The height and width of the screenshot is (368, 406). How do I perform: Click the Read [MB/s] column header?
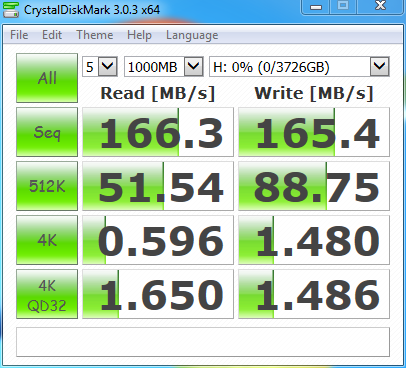[x=158, y=93]
